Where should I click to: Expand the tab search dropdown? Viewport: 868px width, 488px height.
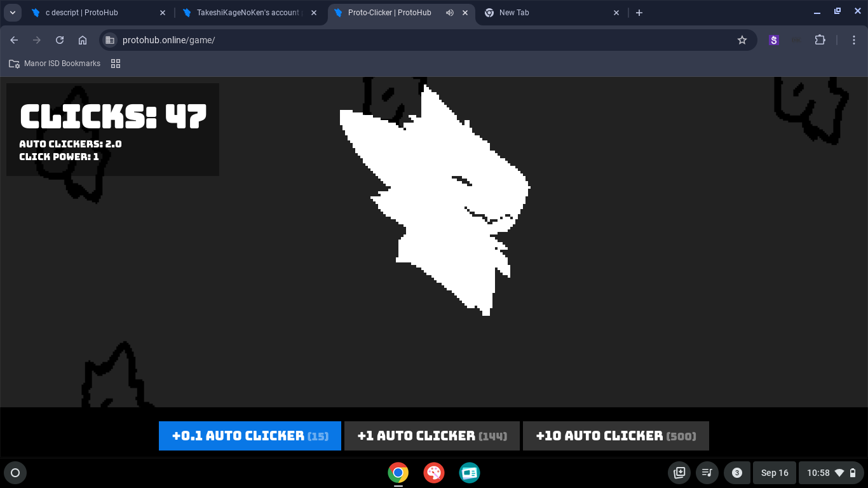pyautogui.click(x=12, y=13)
